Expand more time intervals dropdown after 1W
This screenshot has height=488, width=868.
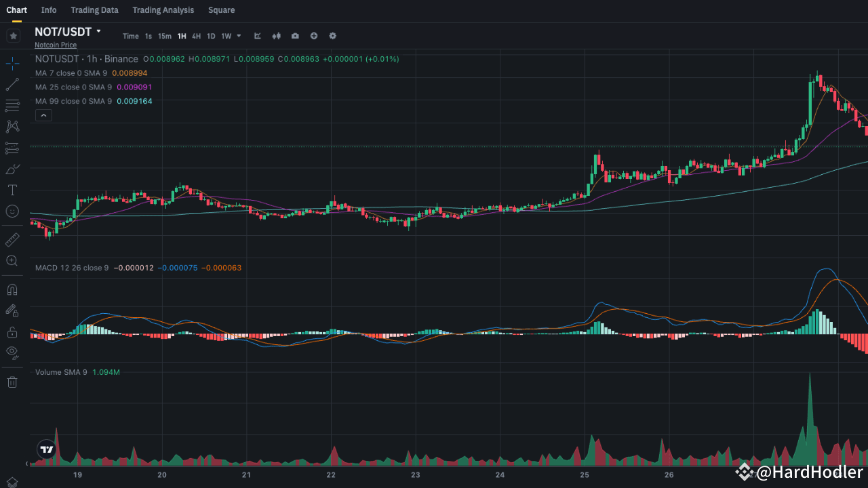point(239,36)
